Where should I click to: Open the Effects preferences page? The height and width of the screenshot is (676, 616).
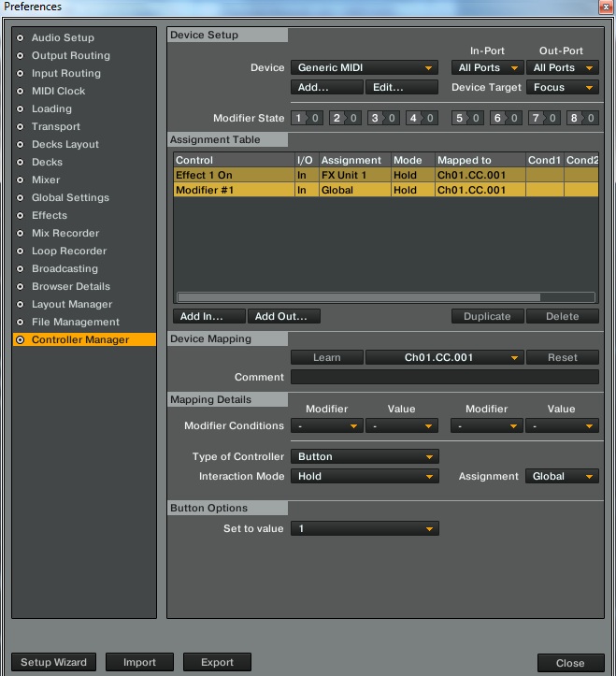(50, 215)
